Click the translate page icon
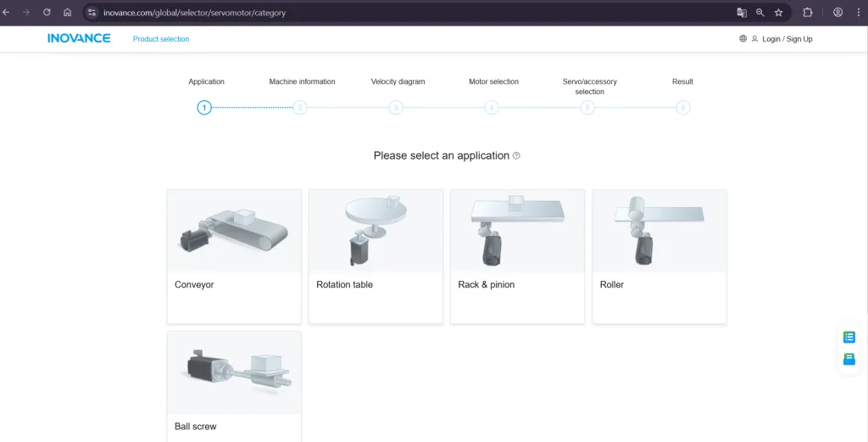Image resolution: width=868 pixels, height=442 pixels. point(742,13)
